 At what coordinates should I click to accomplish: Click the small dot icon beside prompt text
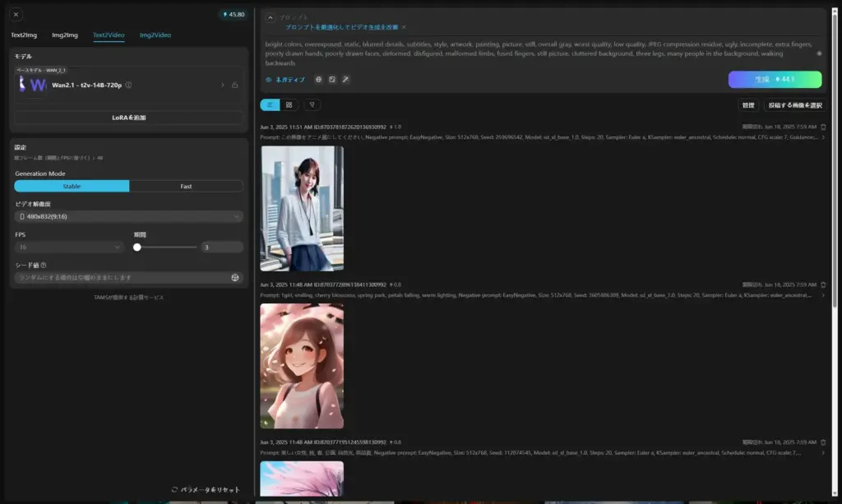819,53
